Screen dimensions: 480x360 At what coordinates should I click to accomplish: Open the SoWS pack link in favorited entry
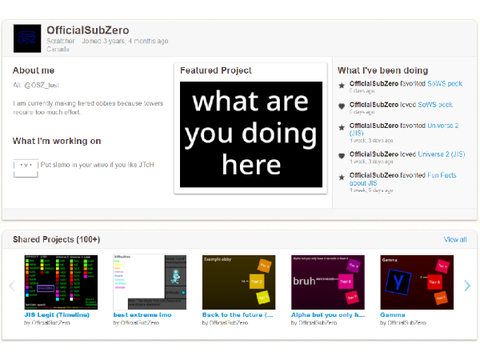pyautogui.click(x=445, y=84)
